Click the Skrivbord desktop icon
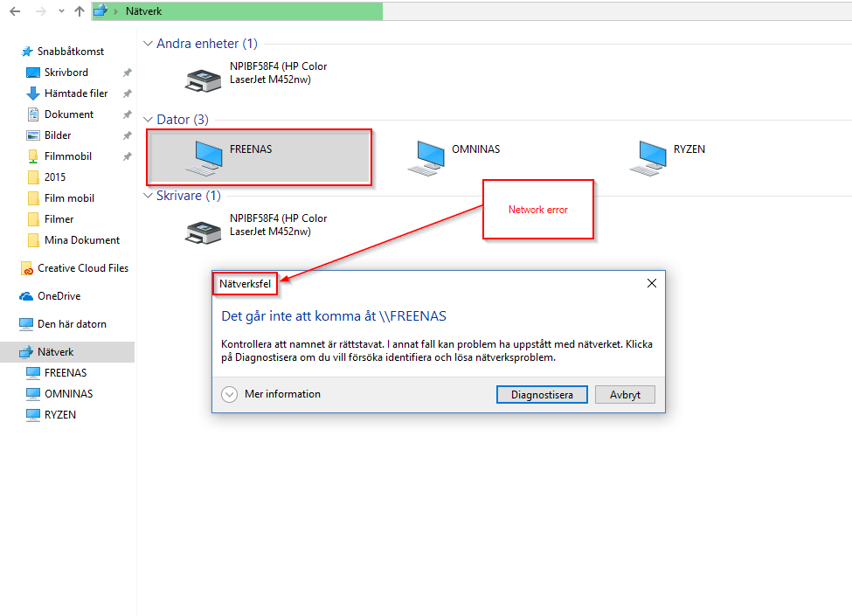 pyautogui.click(x=33, y=73)
